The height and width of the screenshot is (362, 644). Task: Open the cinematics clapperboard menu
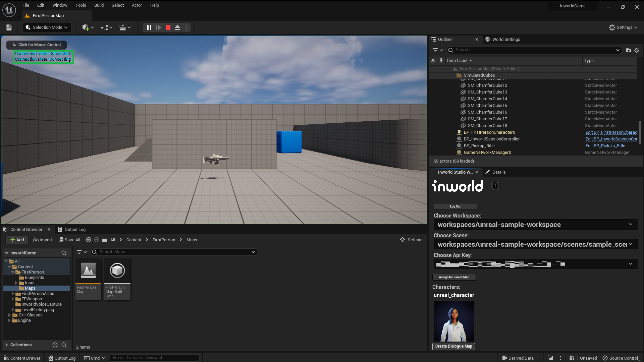tap(125, 27)
